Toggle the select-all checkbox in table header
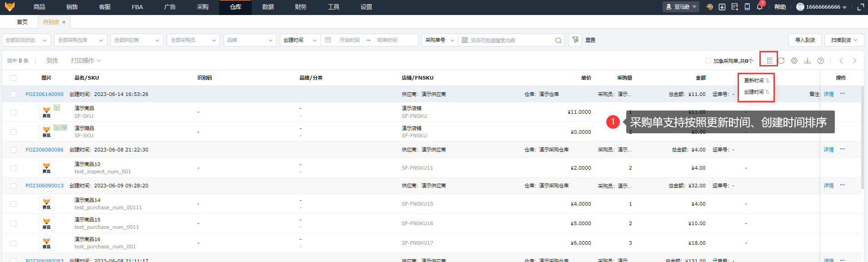The width and height of the screenshot is (868, 262). [13, 78]
